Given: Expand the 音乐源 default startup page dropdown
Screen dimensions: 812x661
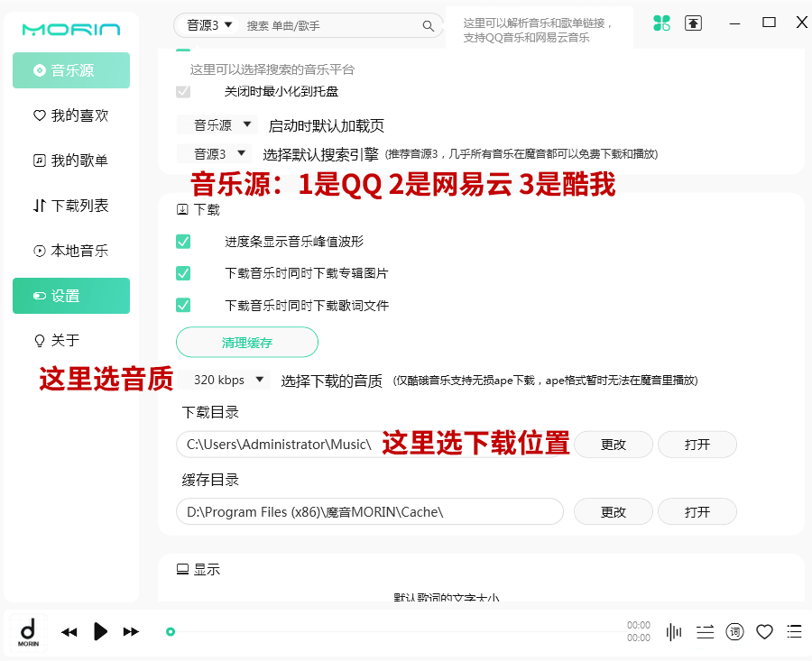Looking at the screenshot, I should tap(217, 124).
